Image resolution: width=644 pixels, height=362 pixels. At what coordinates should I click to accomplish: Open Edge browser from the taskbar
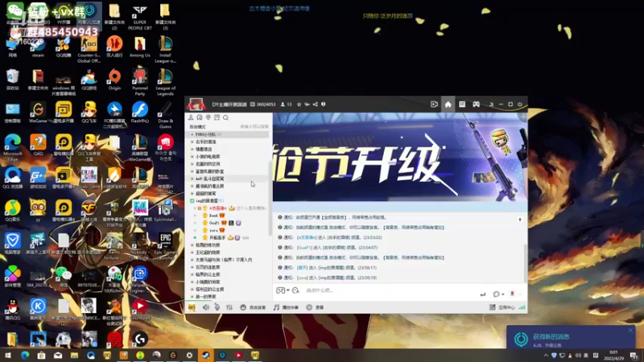point(25,356)
